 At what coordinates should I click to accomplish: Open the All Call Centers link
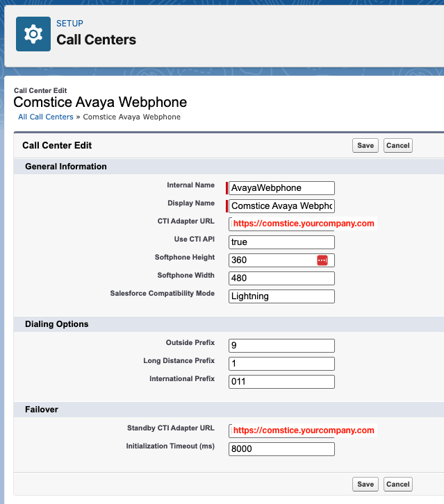tap(46, 117)
